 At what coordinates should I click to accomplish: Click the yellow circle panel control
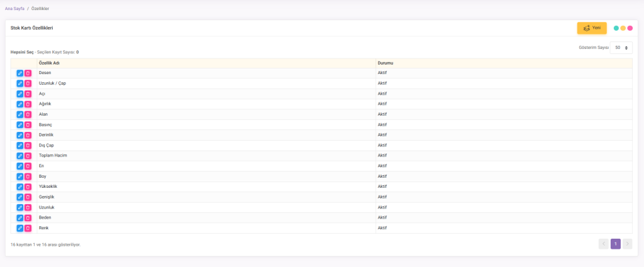click(623, 28)
